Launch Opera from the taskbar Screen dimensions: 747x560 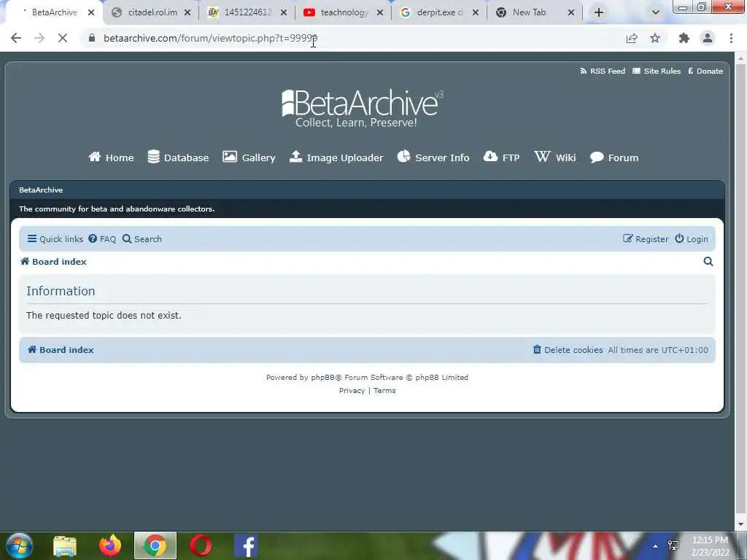[201, 546]
